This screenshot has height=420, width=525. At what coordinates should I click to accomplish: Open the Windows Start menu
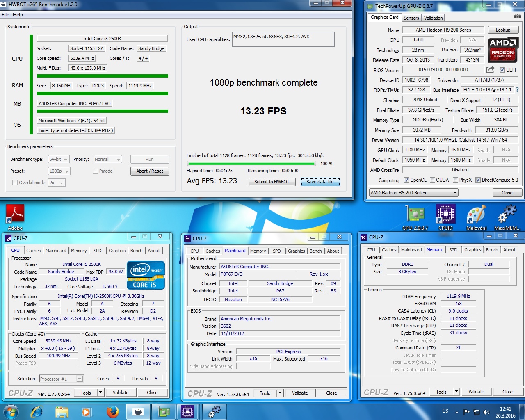(x=11, y=411)
